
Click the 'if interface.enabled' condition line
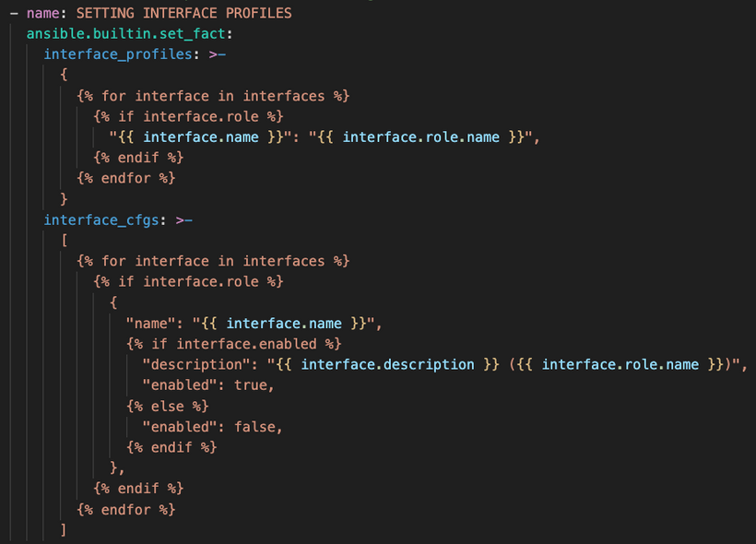pos(234,344)
